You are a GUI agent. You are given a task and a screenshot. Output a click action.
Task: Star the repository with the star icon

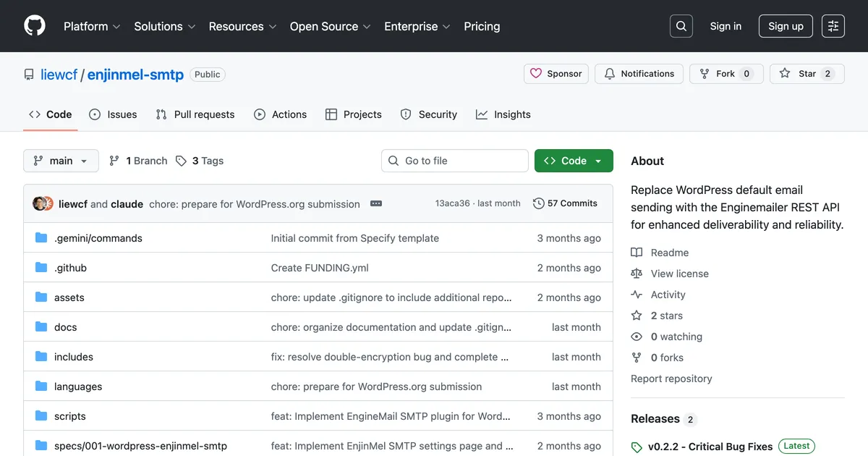tap(785, 73)
